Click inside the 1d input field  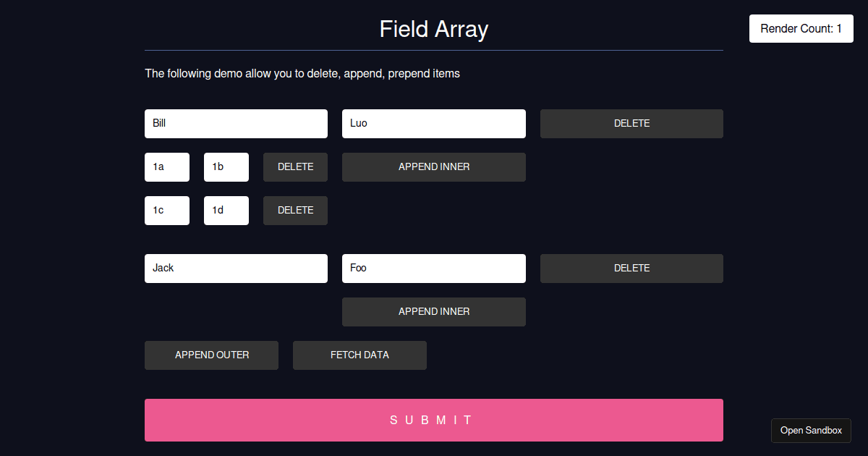226,210
